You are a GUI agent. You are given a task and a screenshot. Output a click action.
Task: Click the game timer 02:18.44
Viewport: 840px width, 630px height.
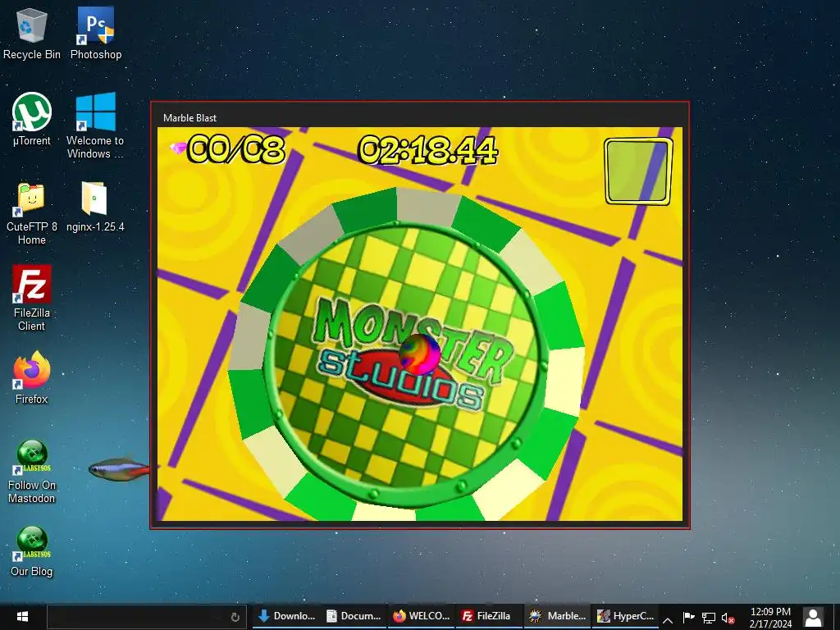[x=427, y=148]
